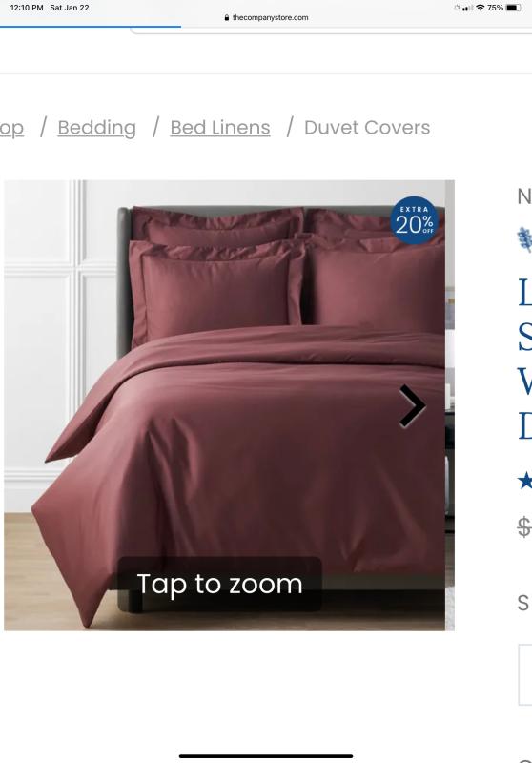Select the Duvet Covers breadcrumb
The image size is (532, 763).
[x=367, y=128]
